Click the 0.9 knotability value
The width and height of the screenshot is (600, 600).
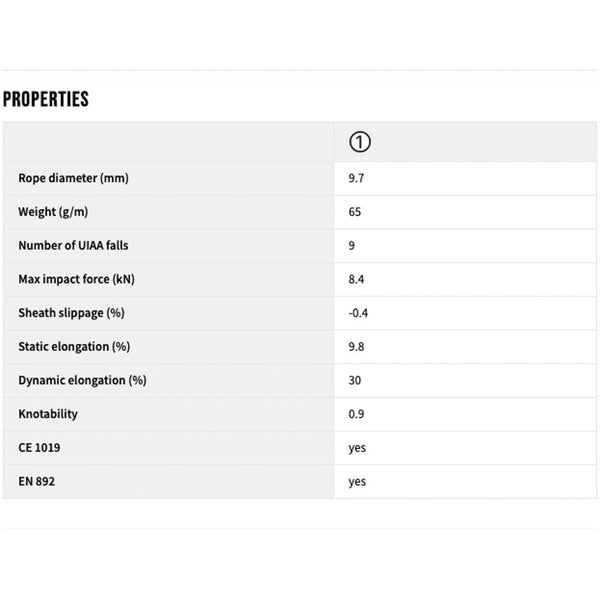(x=356, y=414)
